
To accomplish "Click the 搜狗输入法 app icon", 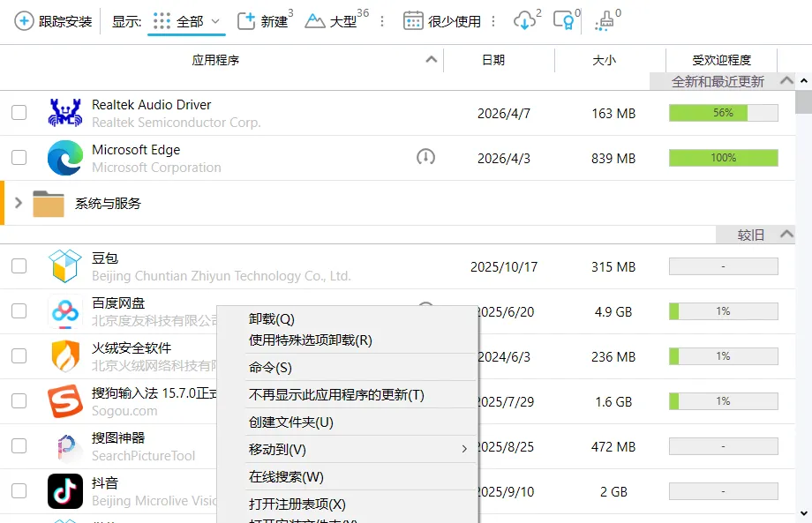I will (x=65, y=401).
